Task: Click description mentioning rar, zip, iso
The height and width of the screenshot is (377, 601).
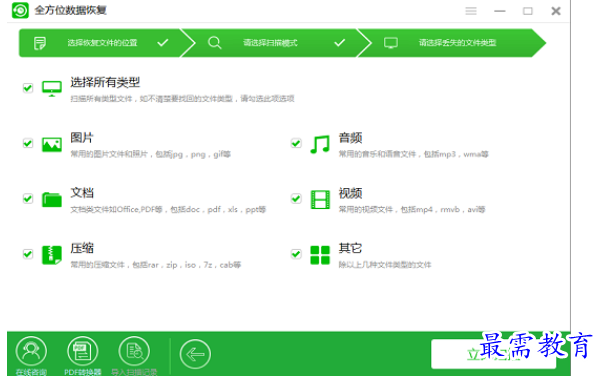Action: click(156, 265)
